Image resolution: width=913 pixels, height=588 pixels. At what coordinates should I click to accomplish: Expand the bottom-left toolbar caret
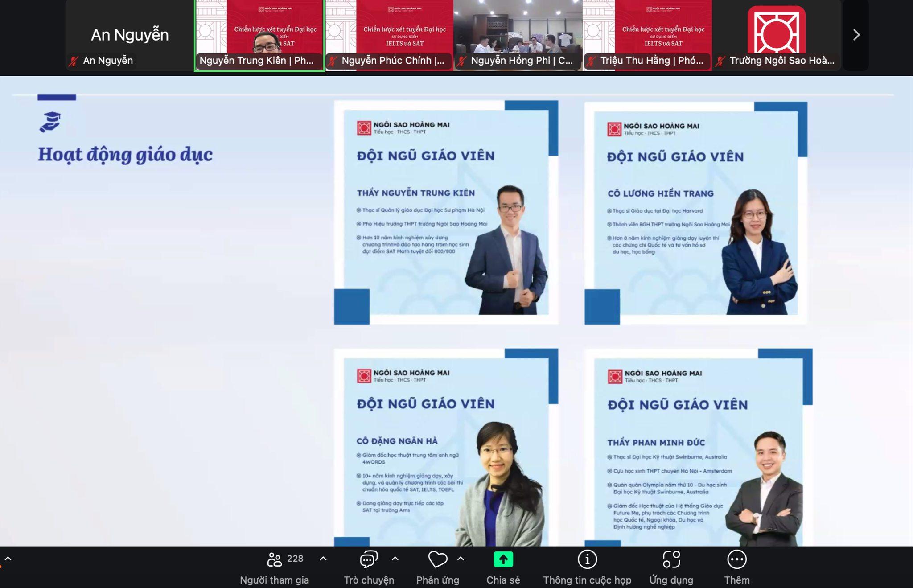(x=8, y=559)
